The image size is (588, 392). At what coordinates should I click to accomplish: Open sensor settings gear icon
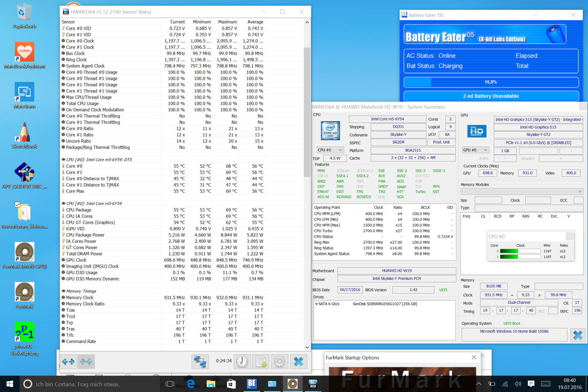[x=279, y=362]
